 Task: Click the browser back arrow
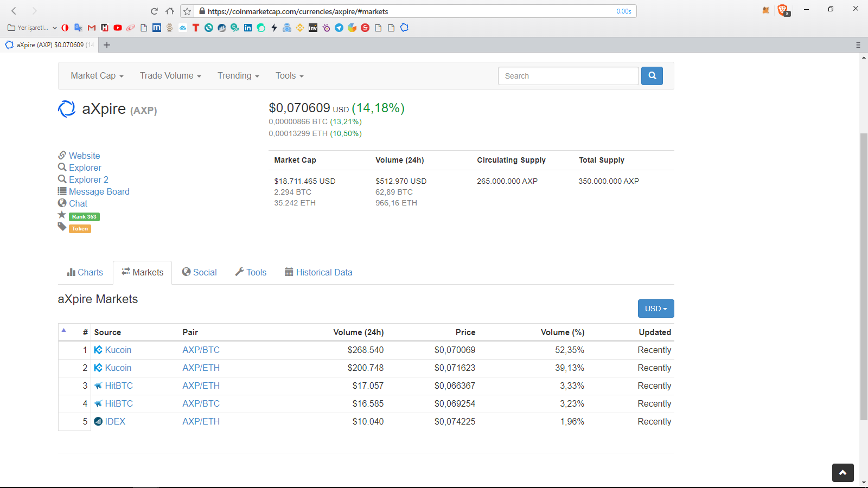pos(14,11)
